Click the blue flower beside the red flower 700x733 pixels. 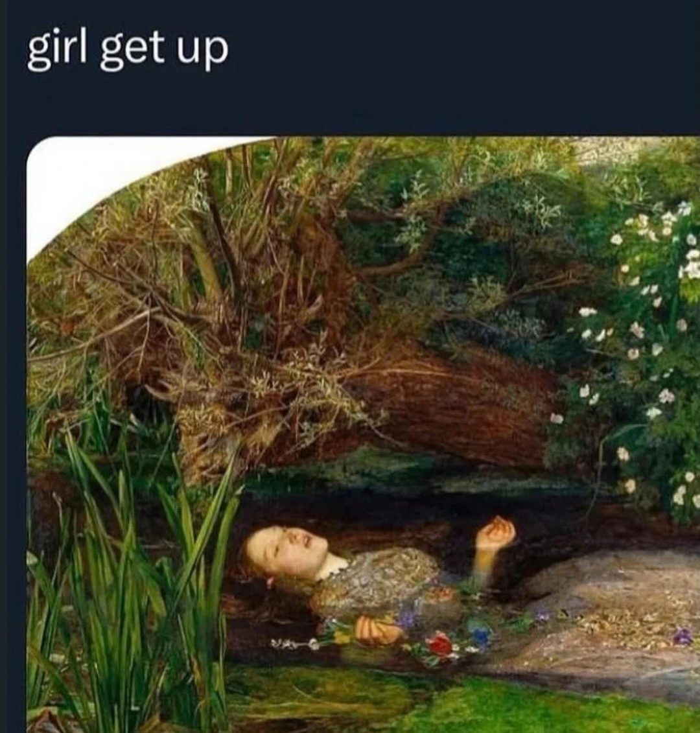tap(481, 635)
